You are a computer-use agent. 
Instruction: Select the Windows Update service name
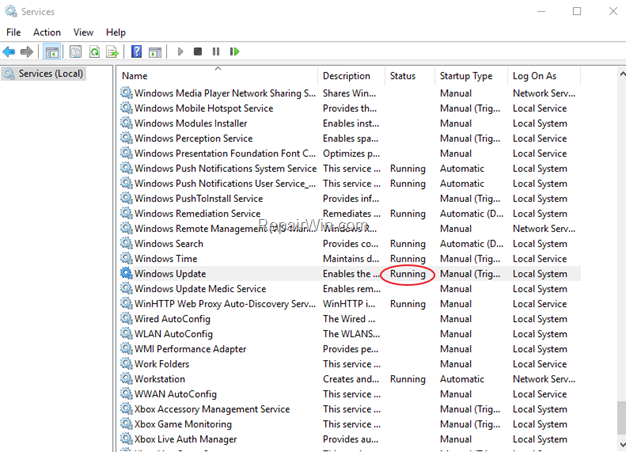[170, 274]
